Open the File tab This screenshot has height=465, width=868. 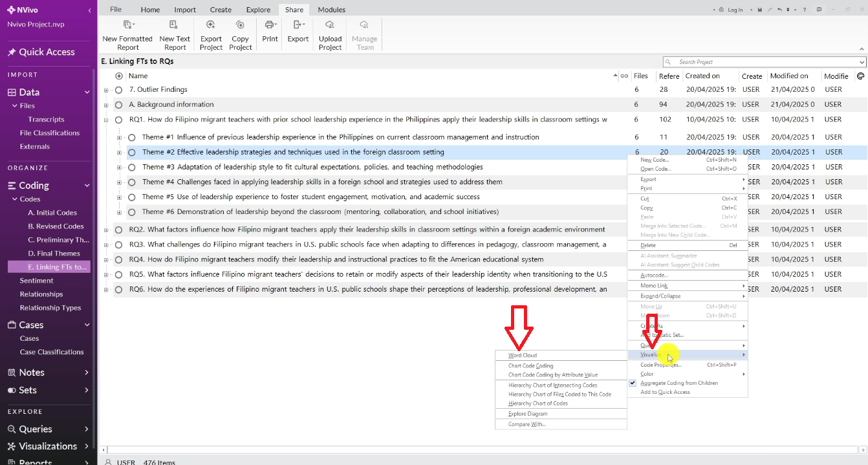(116, 10)
